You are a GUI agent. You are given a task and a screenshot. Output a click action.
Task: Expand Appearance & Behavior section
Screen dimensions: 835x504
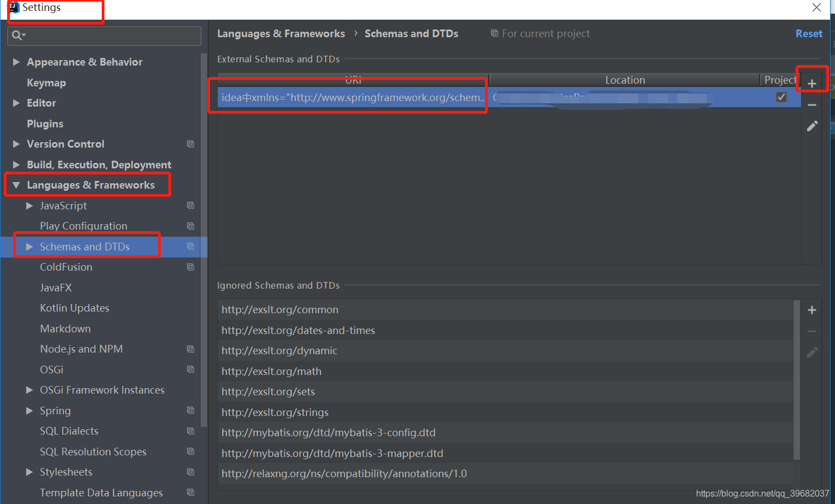pyautogui.click(x=16, y=62)
